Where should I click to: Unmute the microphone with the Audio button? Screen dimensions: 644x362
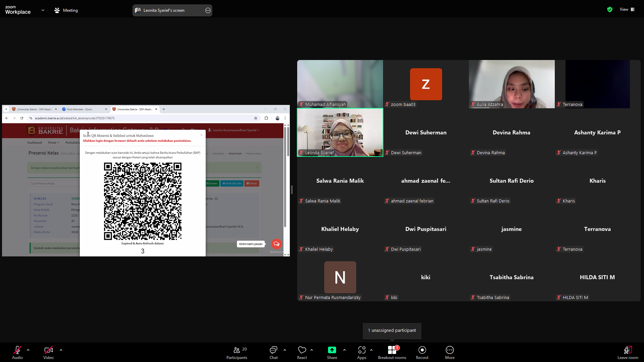pos(17,352)
